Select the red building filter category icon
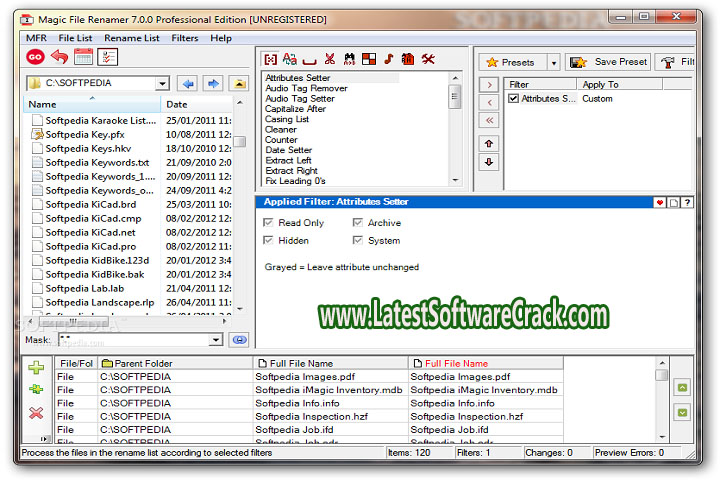This screenshot has width=720, height=480. point(408,59)
